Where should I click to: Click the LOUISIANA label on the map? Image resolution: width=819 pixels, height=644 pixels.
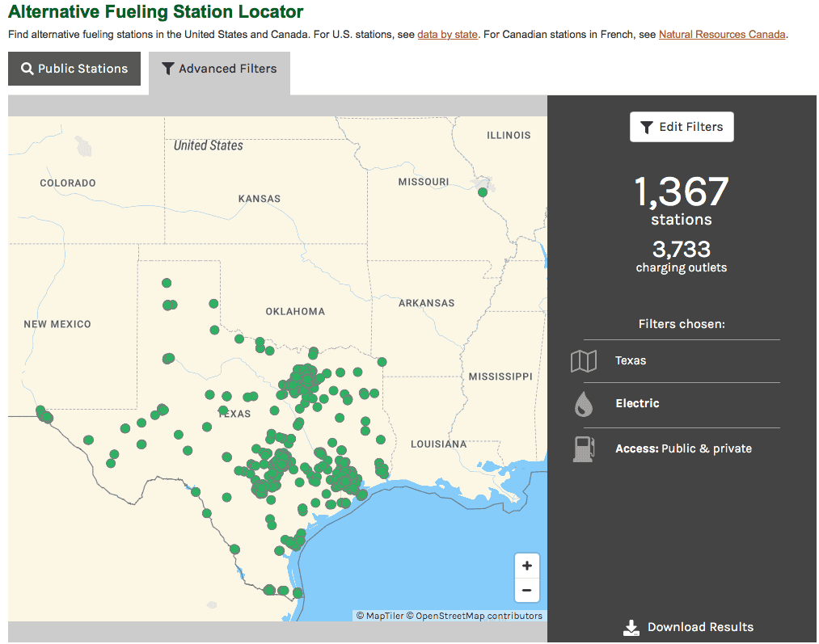point(439,444)
